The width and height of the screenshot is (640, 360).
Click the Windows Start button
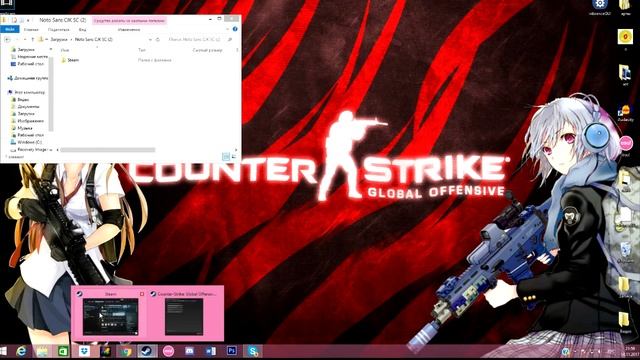point(4,351)
